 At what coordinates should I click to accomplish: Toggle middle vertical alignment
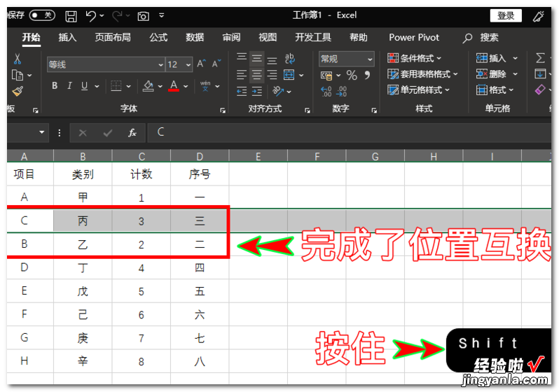(256, 58)
